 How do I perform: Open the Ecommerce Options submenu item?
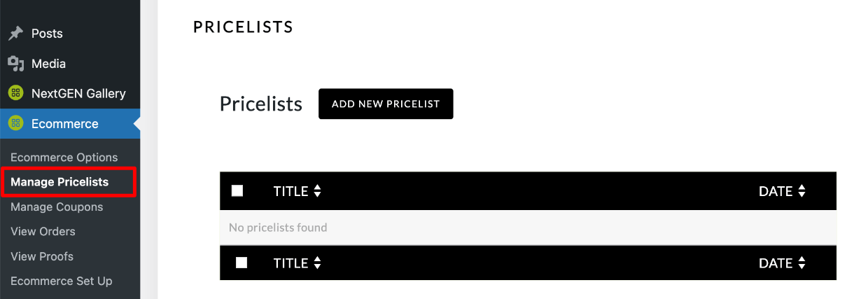(64, 158)
